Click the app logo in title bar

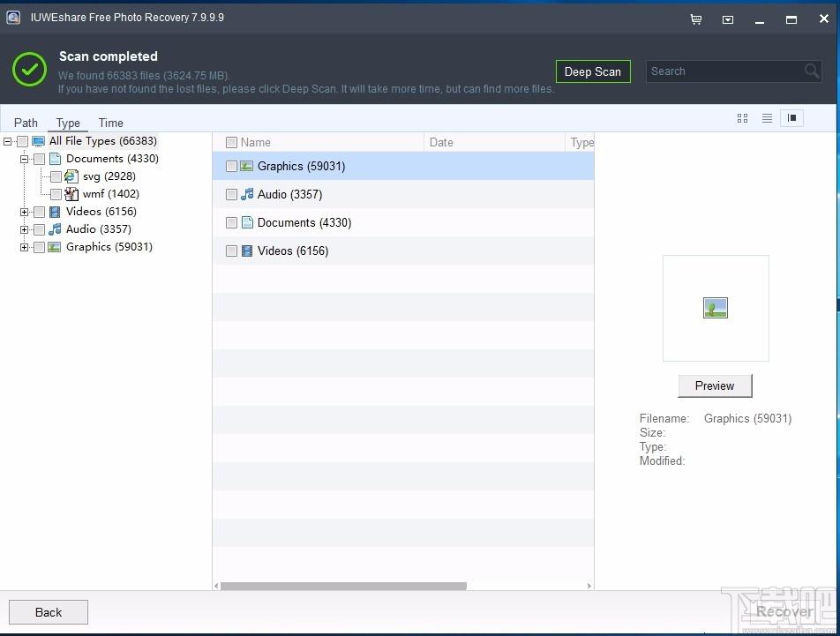point(13,18)
